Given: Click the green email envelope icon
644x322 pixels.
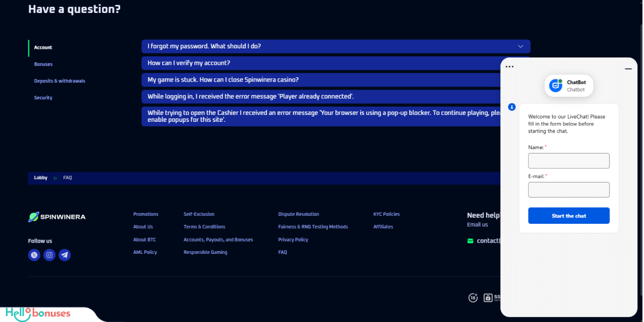Looking at the screenshot, I should tap(471, 241).
